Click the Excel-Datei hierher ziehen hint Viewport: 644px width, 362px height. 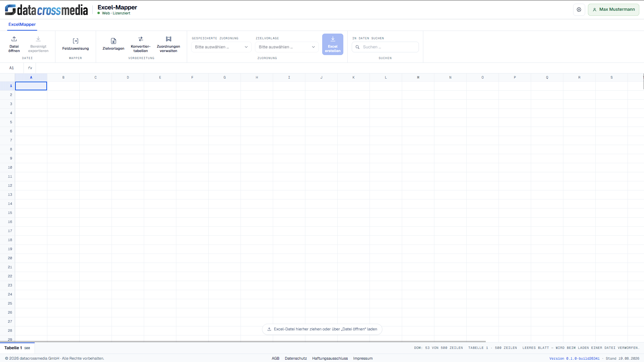[x=322, y=329]
